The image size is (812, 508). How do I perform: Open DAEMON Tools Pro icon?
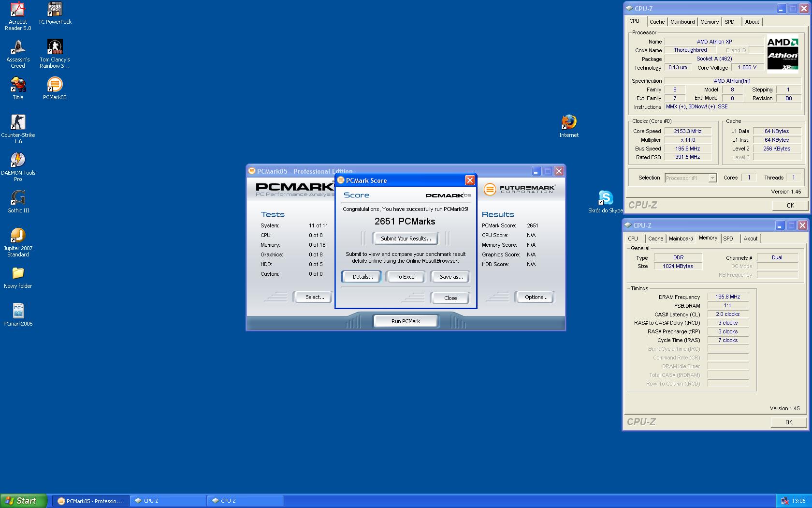(18, 167)
